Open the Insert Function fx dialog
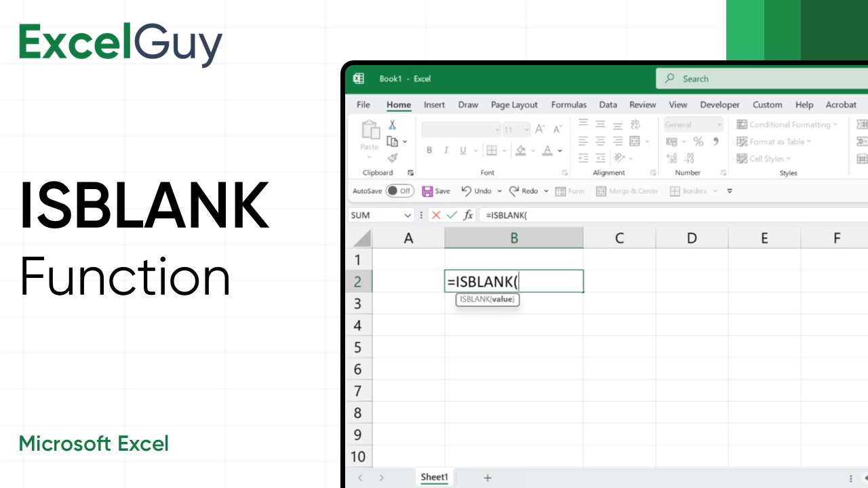The image size is (868, 488). click(x=469, y=215)
